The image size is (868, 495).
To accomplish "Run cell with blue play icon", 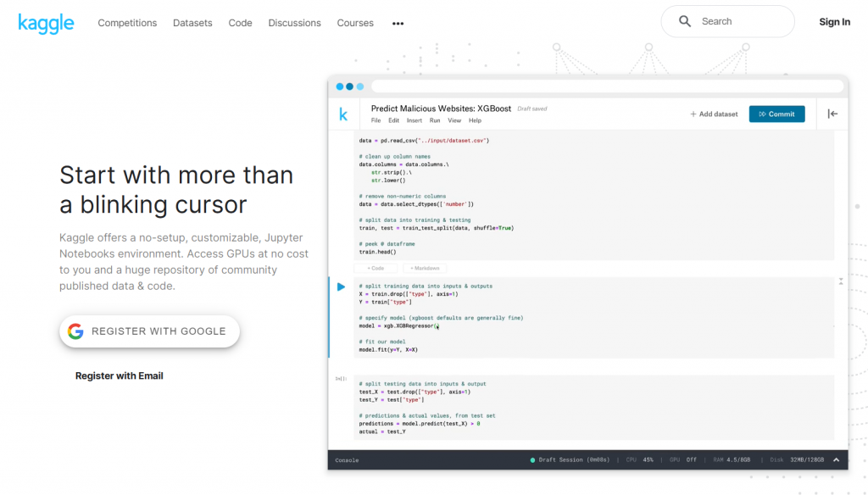I will click(x=341, y=286).
